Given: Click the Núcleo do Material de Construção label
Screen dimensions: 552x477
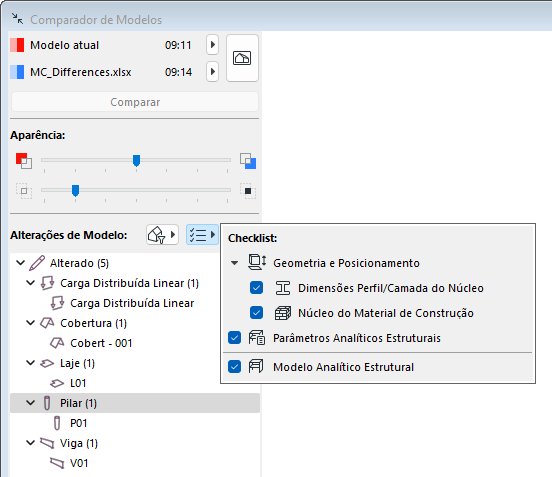Looking at the screenshot, I should point(386,313).
